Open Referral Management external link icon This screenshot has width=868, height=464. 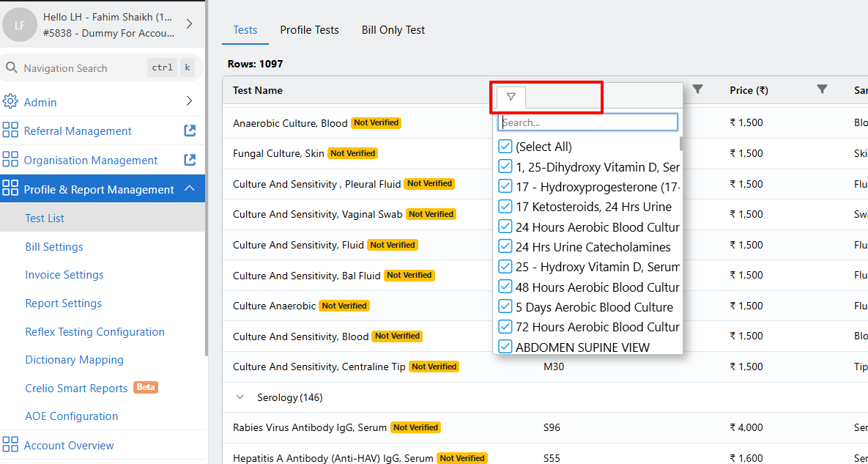[x=190, y=131]
